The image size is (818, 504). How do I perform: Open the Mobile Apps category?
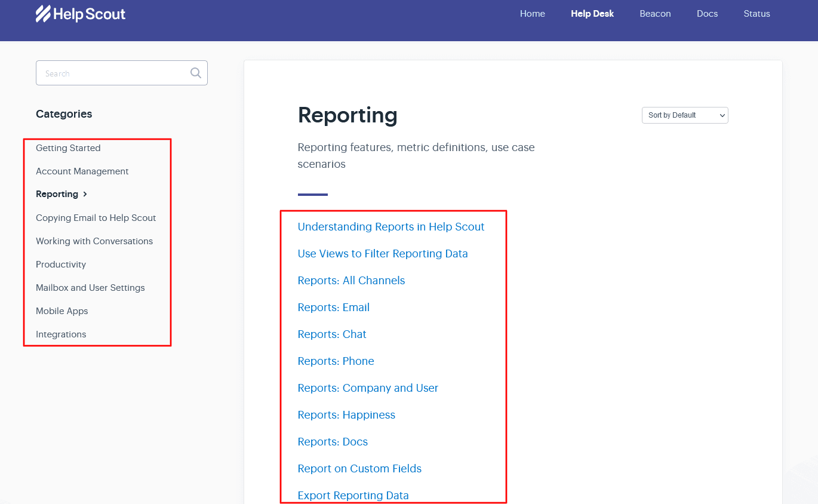62,311
